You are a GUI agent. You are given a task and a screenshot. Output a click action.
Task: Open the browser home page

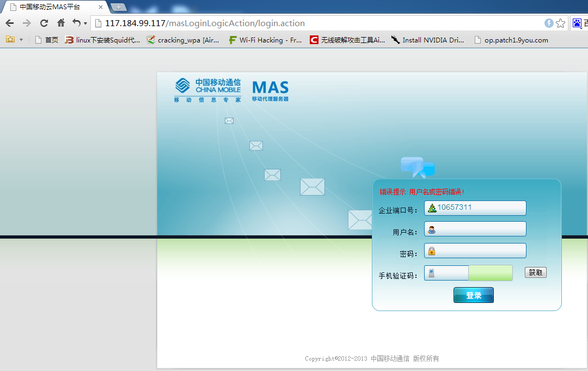tap(61, 23)
